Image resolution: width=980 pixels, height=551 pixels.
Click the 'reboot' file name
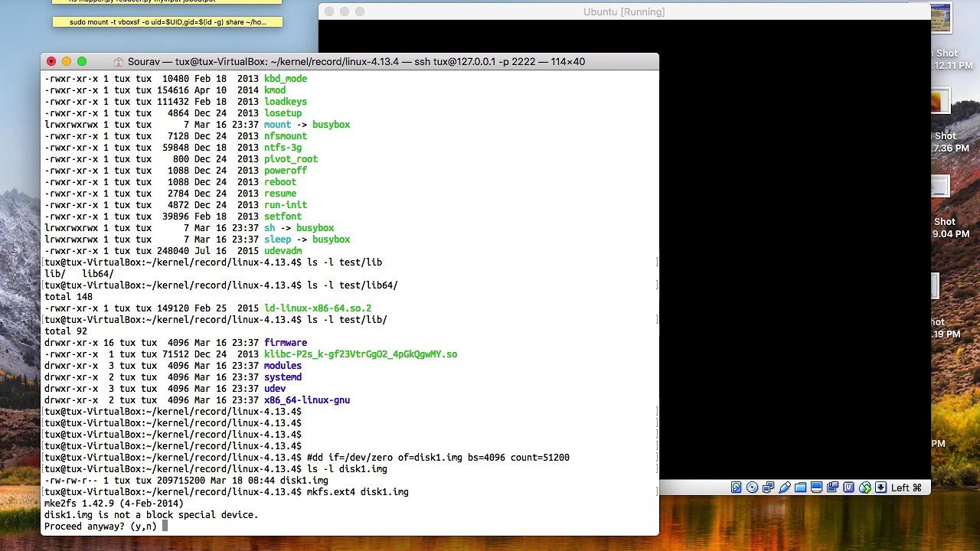click(280, 182)
